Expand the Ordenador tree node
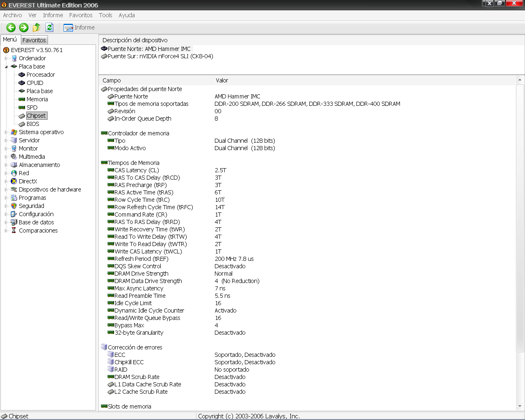Image resolution: width=525 pixels, height=420 pixels. coord(6,58)
